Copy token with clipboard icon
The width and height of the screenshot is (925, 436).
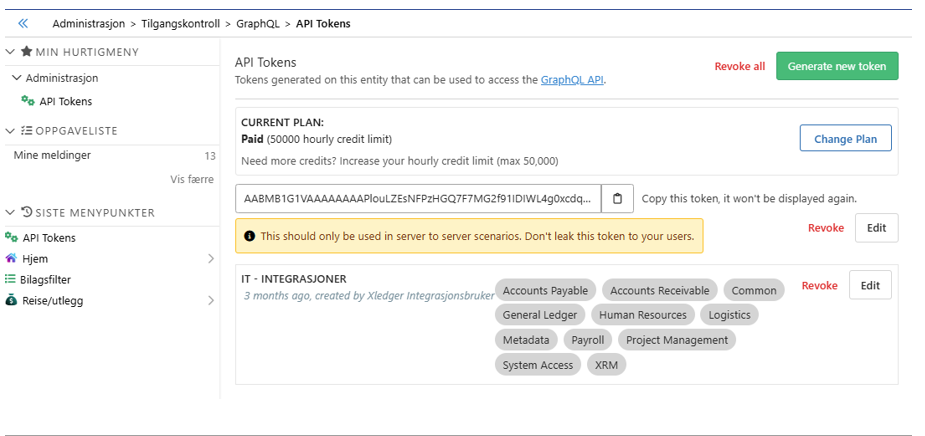pos(617,199)
